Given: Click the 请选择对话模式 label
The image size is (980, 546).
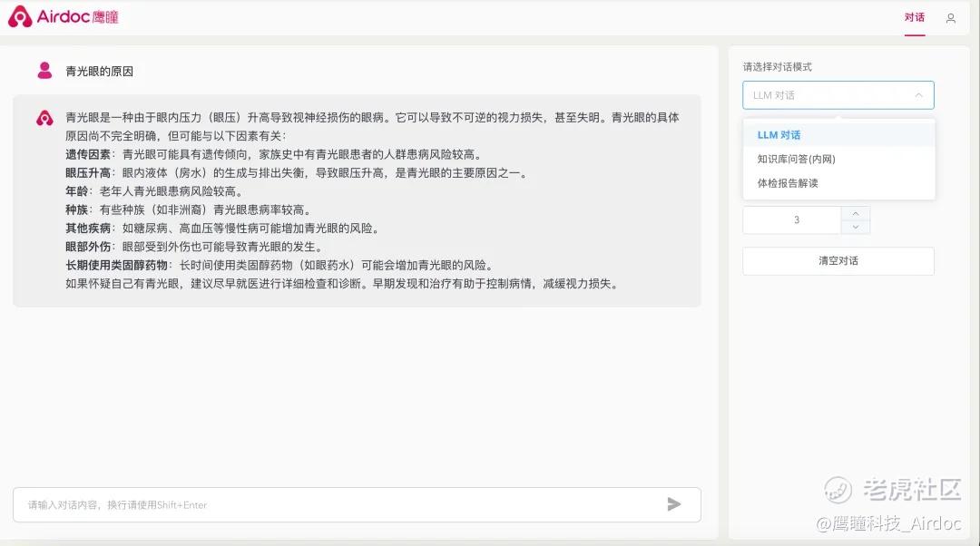Looking at the screenshot, I should tap(777, 67).
